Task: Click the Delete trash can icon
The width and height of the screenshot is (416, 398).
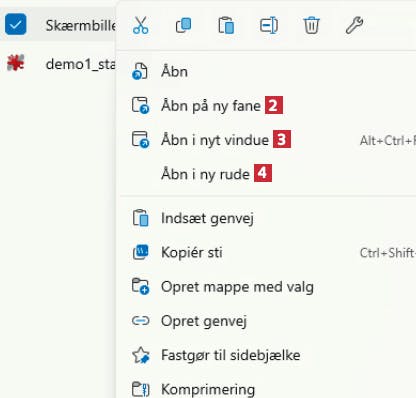Action: coord(311,25)
